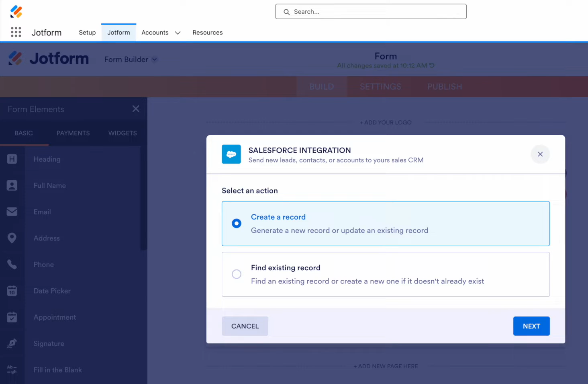The image size is (588, 384).
Task: Click the Date Picker calendar icon
Action: pyautogui.click(x=12, y=291)
